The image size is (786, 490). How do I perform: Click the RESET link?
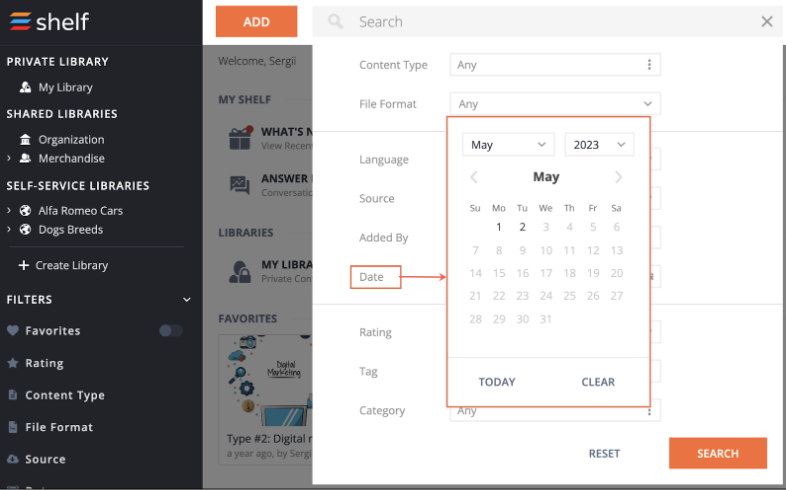604,453
